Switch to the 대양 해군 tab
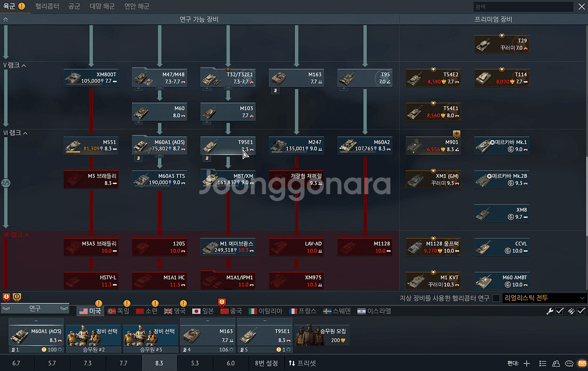This screenshot has height=371, width=588. tap(102, 7)
